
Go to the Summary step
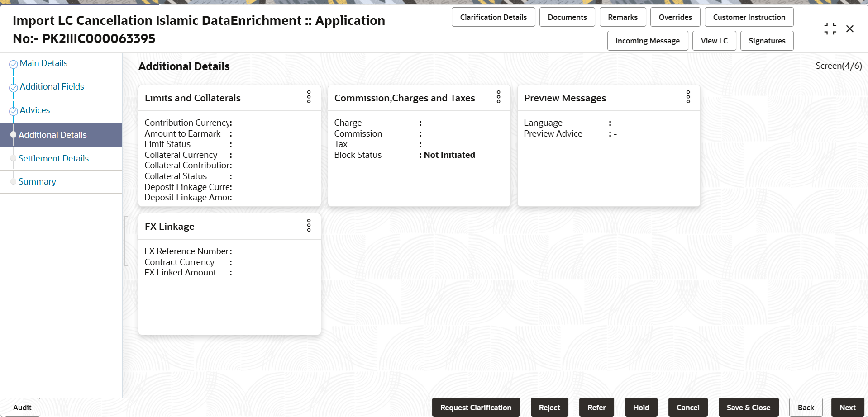coord(37,182)
